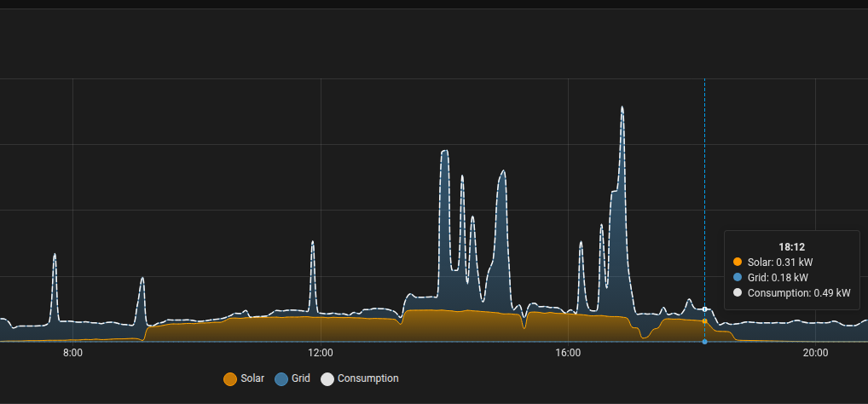
Task: Click the 18:12 tooltip time header
Action: click(x=791, y=246)
